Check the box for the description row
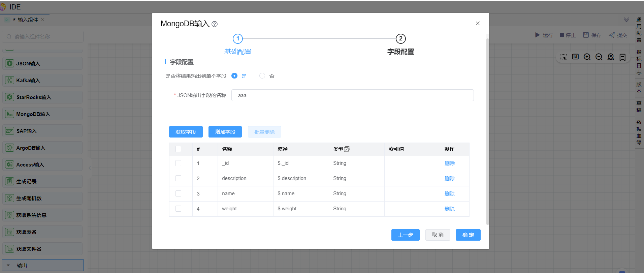Image resolution: width=644 pixels, height=273 pixels. [x=179, y=178]
